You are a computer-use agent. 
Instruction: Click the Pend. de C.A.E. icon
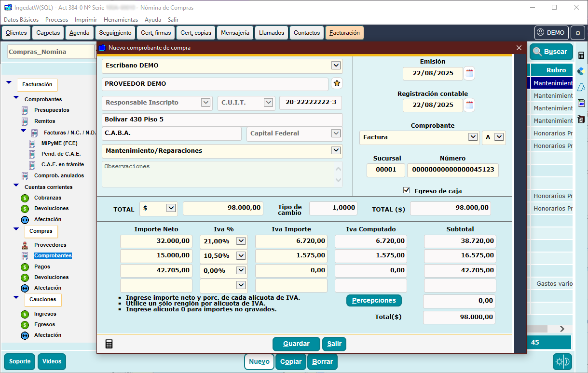click(x=32, y=154)
